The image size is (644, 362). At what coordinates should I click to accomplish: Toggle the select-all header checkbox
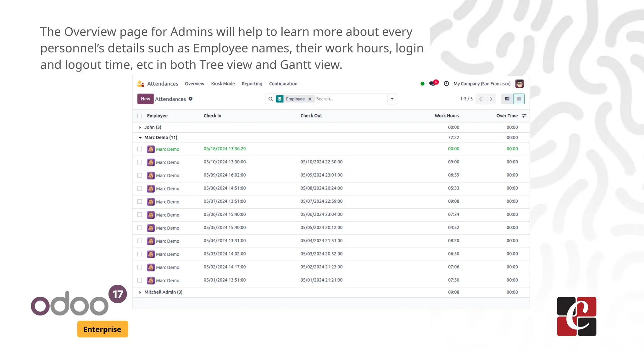pos(140,116)
